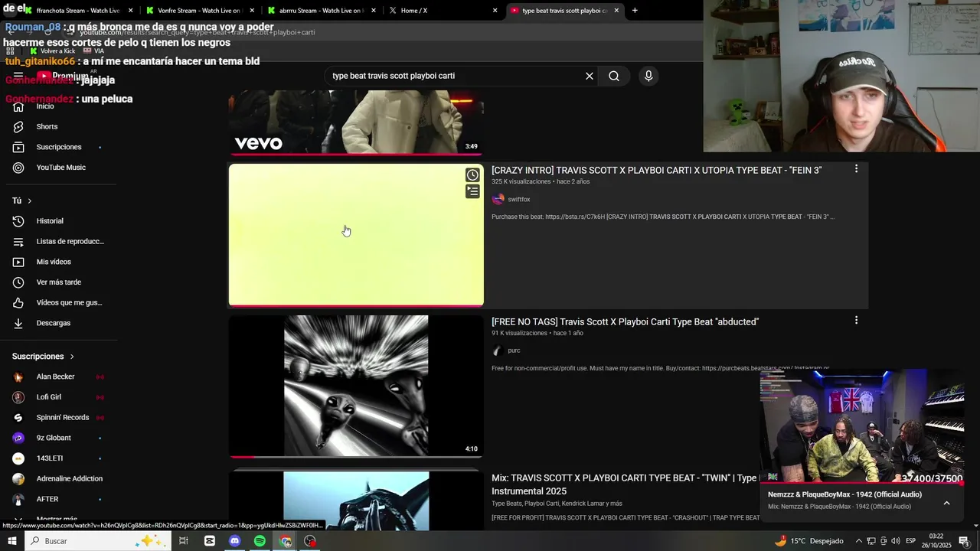Expand the Suscripciones heading chevron
The image size is (980, 551).
click(72, 357)
